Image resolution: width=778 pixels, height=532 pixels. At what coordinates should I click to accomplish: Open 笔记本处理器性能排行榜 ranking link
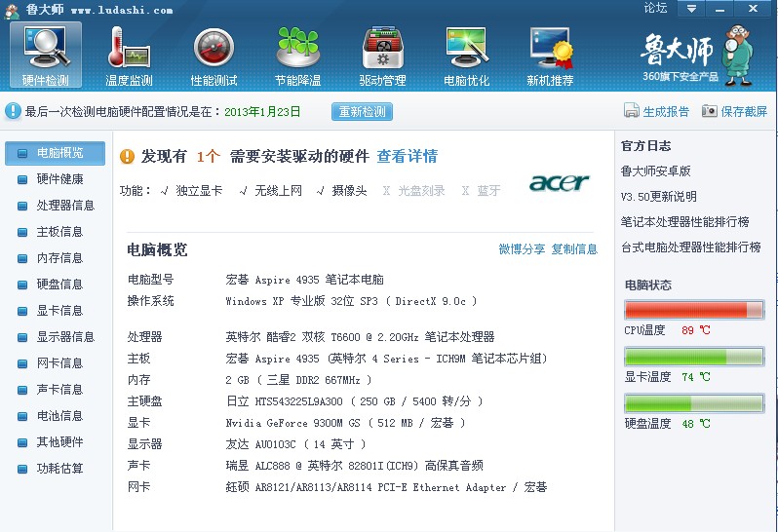pyautogui.click(x=684, y=221)
